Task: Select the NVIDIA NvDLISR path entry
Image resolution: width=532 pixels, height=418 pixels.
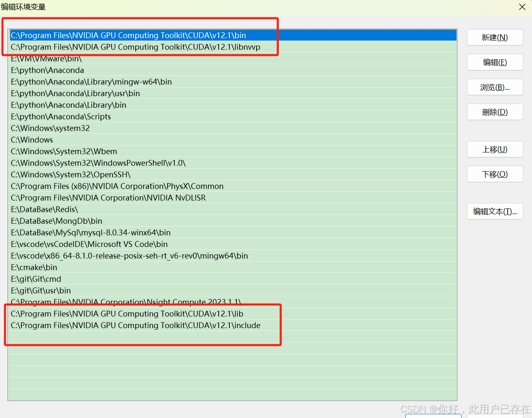Action: (232, 198)
